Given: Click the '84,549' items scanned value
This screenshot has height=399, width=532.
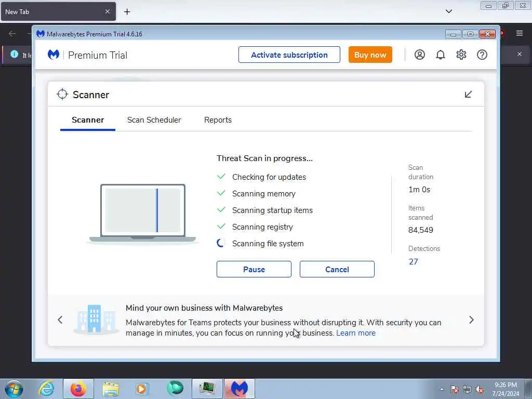Looking at the screenshot, I should (421, 230).
